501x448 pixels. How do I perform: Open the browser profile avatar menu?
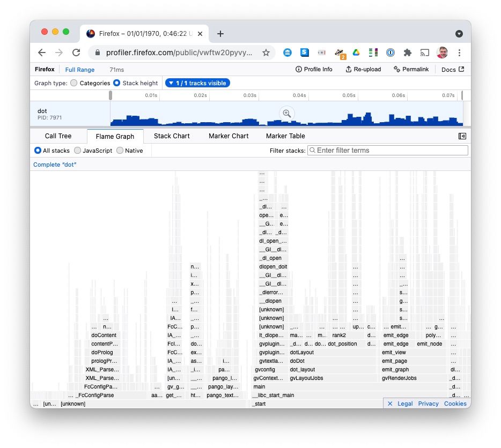point(441,52)
